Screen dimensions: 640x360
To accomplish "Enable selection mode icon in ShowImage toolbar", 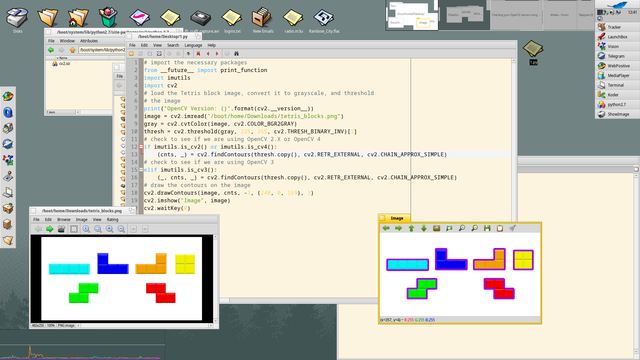I will 74,229.
